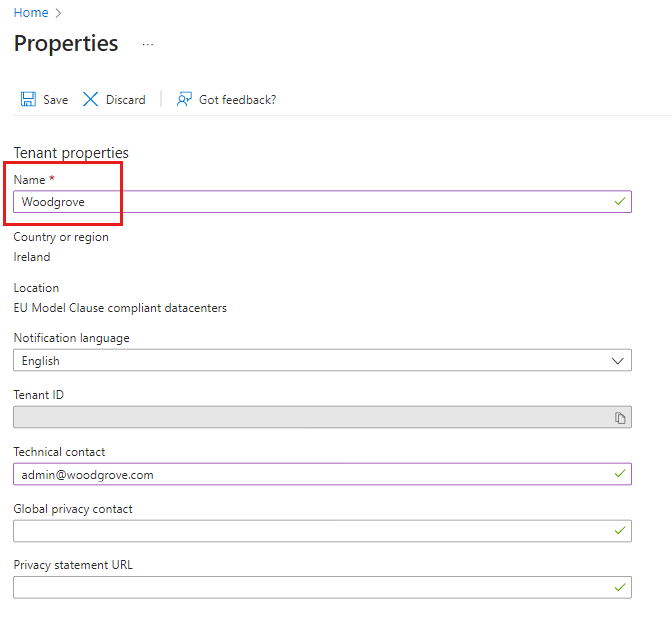The width and height of the screenshot is (672, 631).
Task: Click the Notification language chevron arrow
Action: pos(618,361)
